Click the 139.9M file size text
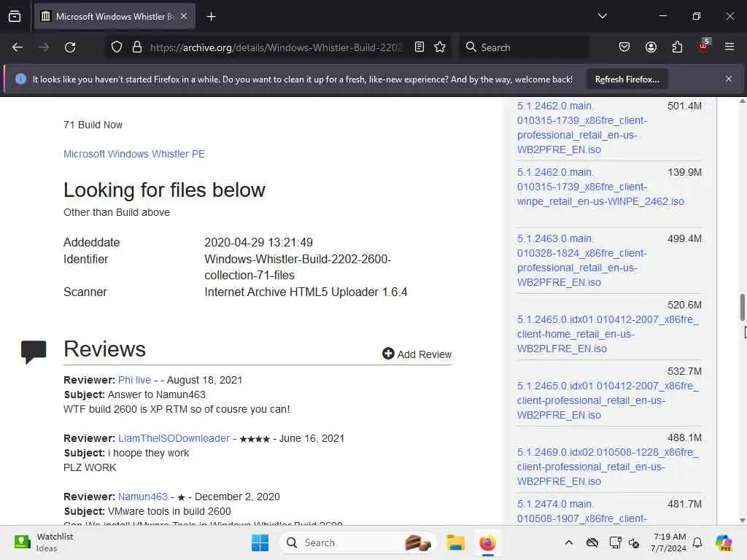 point(684,172)
